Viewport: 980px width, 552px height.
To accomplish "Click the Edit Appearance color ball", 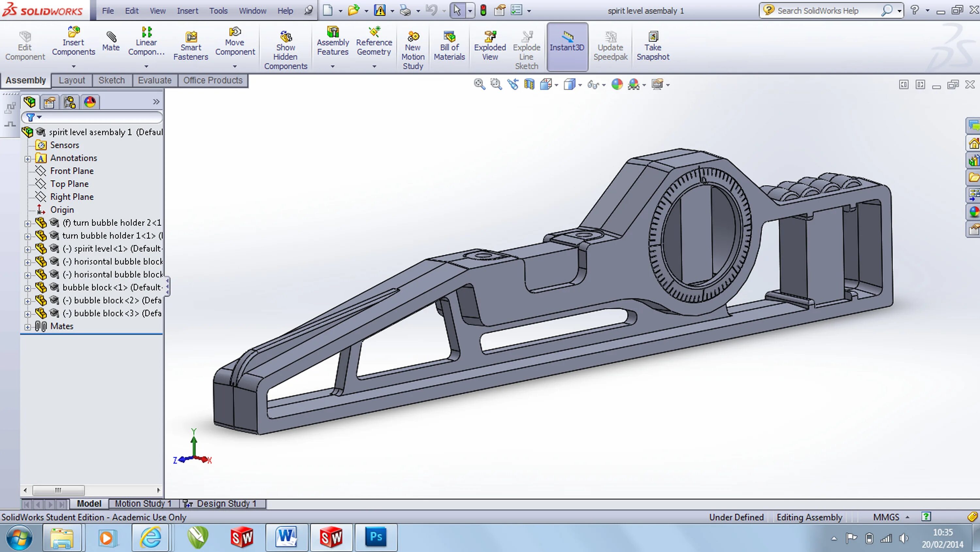I will point(617,84).
